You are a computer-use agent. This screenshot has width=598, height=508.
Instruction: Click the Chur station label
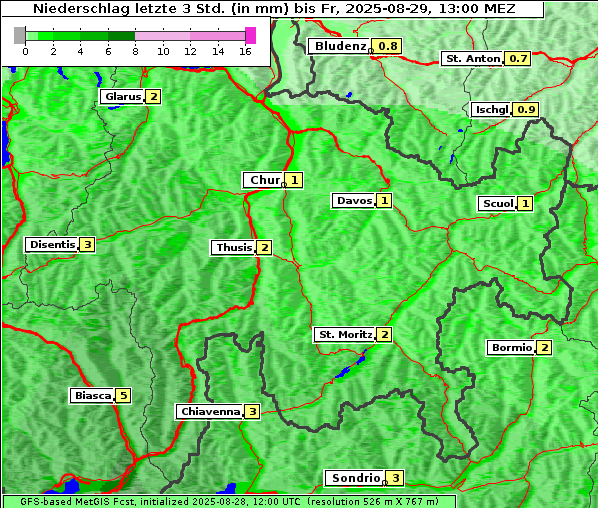pyautogui.click(x=263, y=180)
